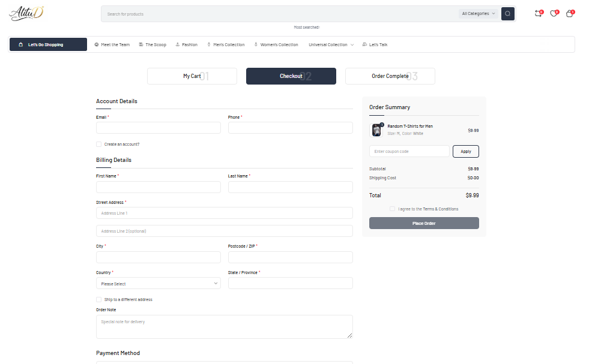Select the Checkout step tab
604x364 pixels.
click(291, 76)
